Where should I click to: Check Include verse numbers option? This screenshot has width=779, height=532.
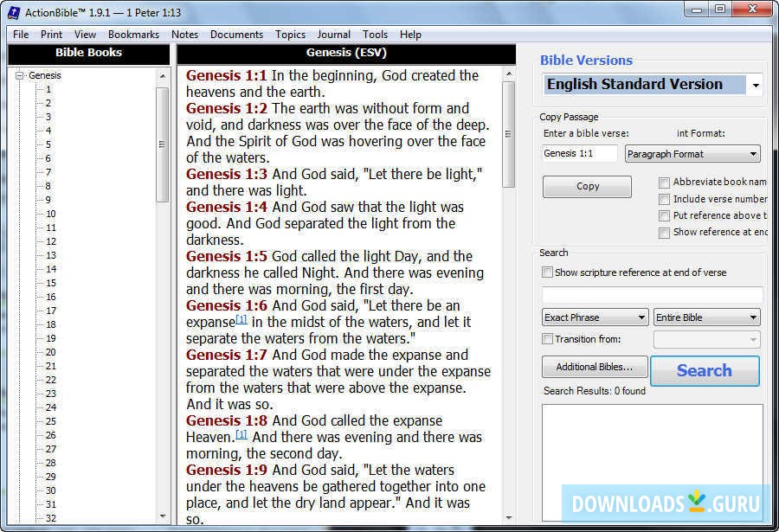point(664,198)
